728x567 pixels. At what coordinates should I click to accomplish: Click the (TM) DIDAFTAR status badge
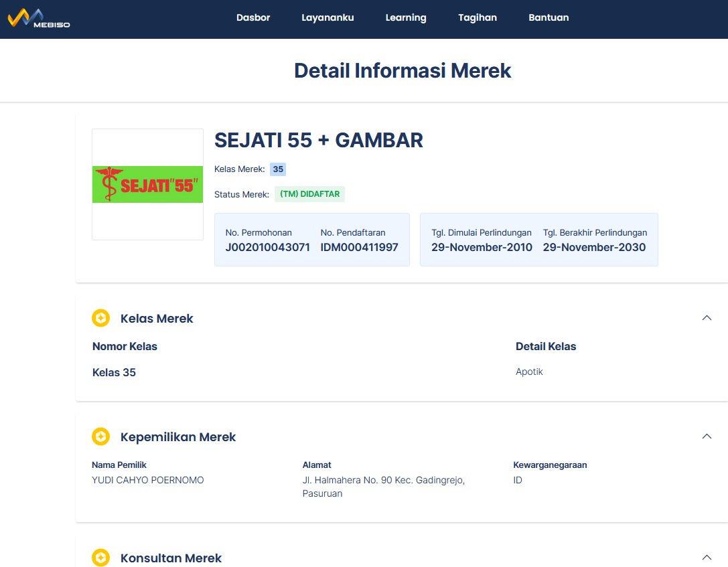coord(309,194)
